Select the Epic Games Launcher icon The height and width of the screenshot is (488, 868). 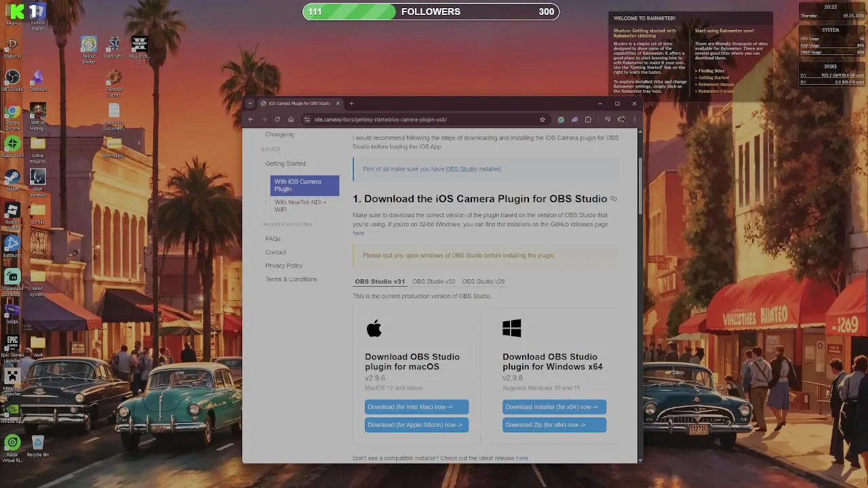12,347
